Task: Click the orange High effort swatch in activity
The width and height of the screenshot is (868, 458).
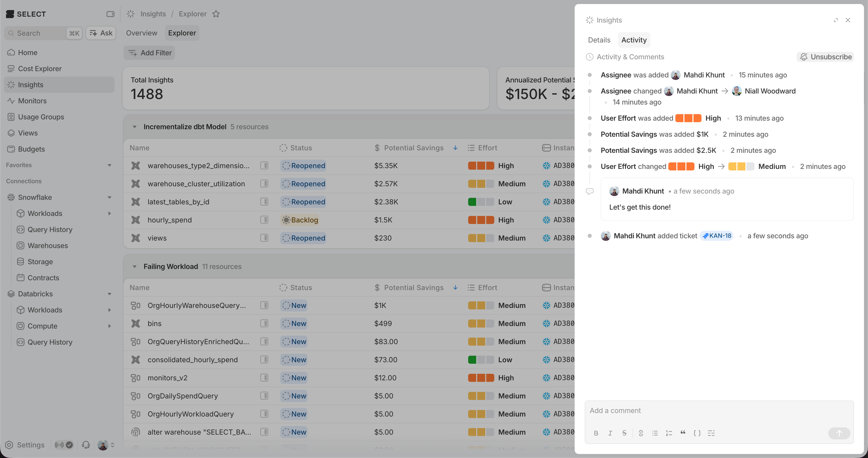Action: pyautogui.click(x=688, y=118)
